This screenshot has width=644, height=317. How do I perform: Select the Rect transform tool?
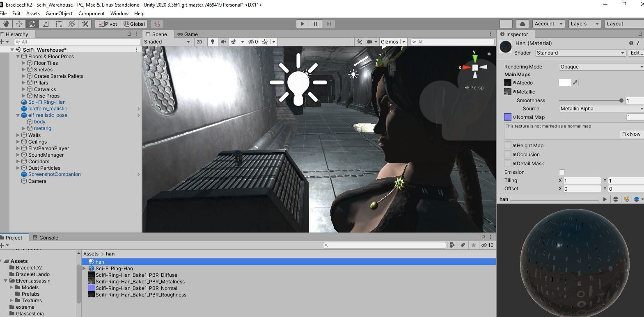59,24
